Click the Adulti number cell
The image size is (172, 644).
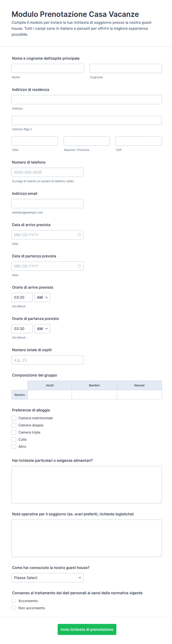[50, 394]
